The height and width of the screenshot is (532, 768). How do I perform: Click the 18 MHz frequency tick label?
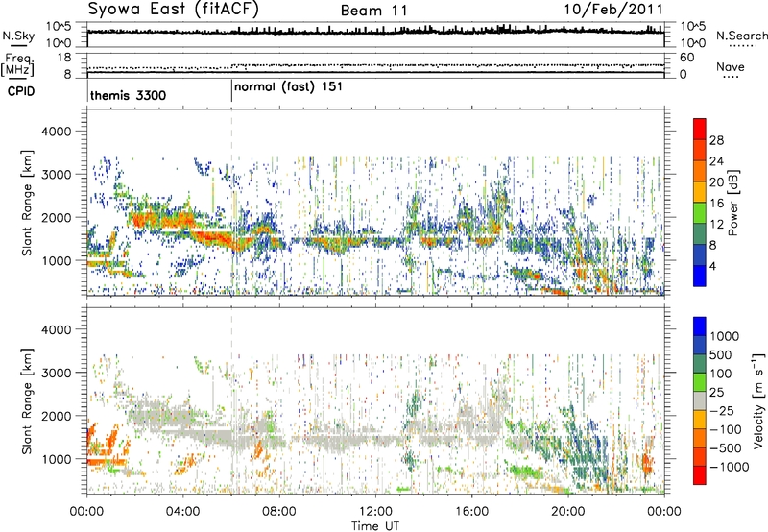pos(64,58)
